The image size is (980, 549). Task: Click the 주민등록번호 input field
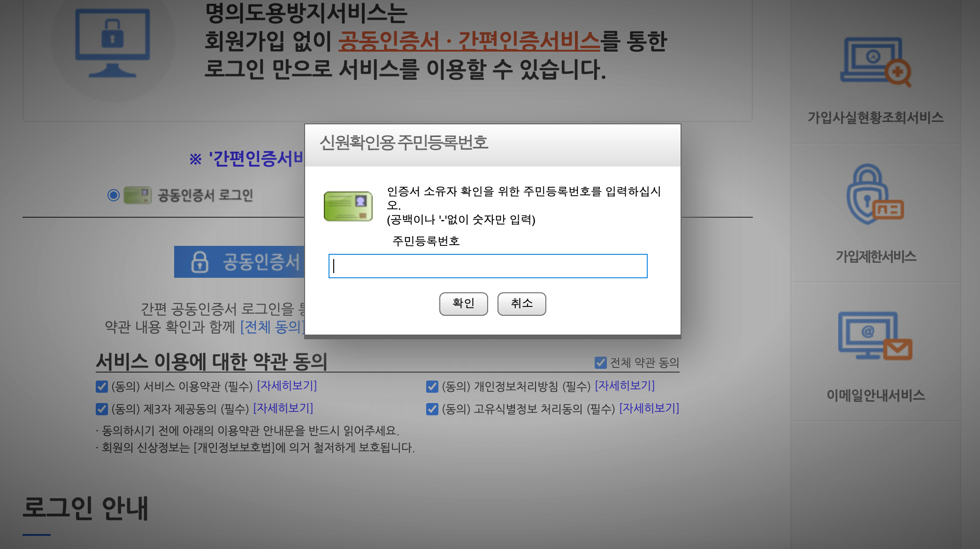[x=488, y=266]
